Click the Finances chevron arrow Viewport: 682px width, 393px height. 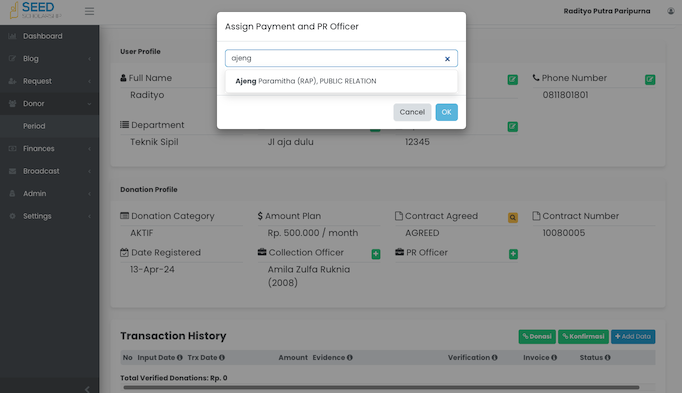pos(89,149)
